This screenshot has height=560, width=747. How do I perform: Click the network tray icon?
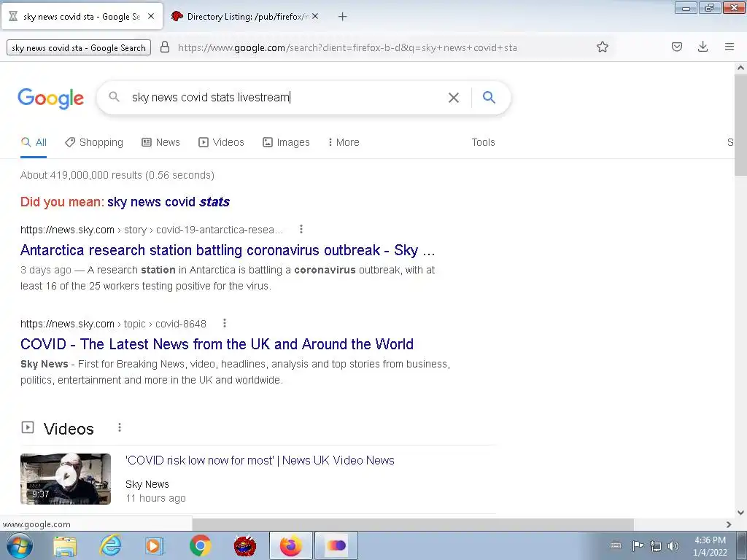pyautogui.click(x=656, y=545)
